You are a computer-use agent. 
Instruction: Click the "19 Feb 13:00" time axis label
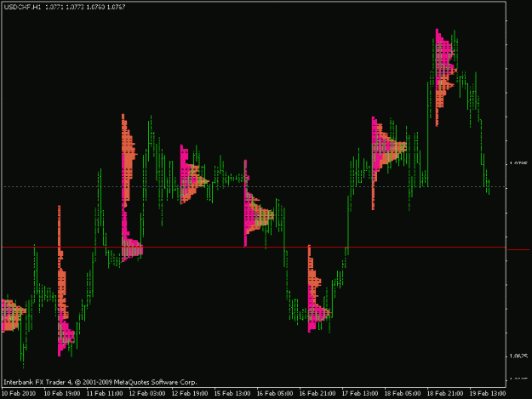pyautogui.click(x=488, y=393)
